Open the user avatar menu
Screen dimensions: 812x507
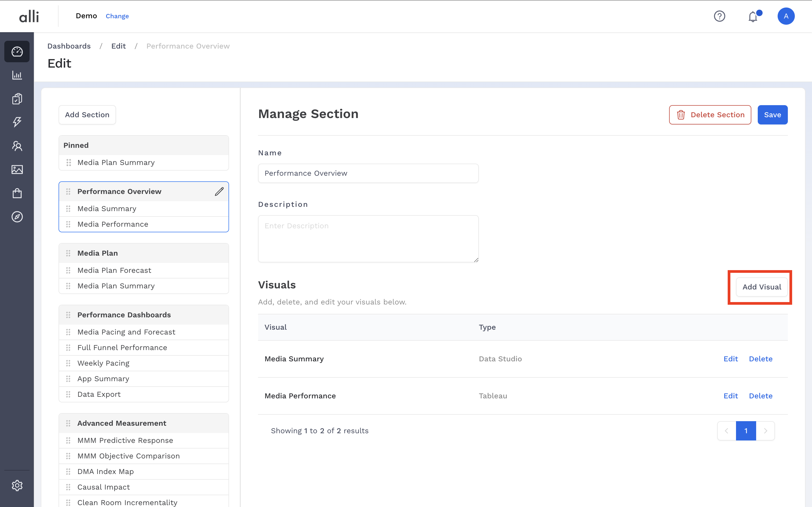point(786,16)
